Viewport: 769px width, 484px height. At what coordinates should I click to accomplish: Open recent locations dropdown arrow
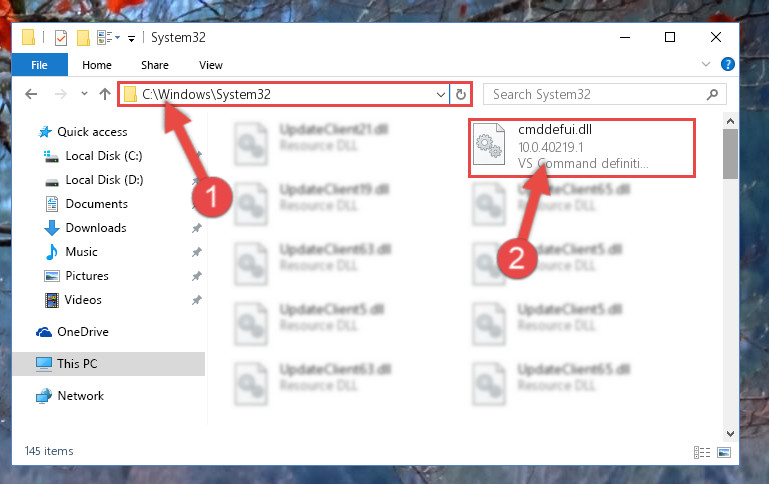84,93
